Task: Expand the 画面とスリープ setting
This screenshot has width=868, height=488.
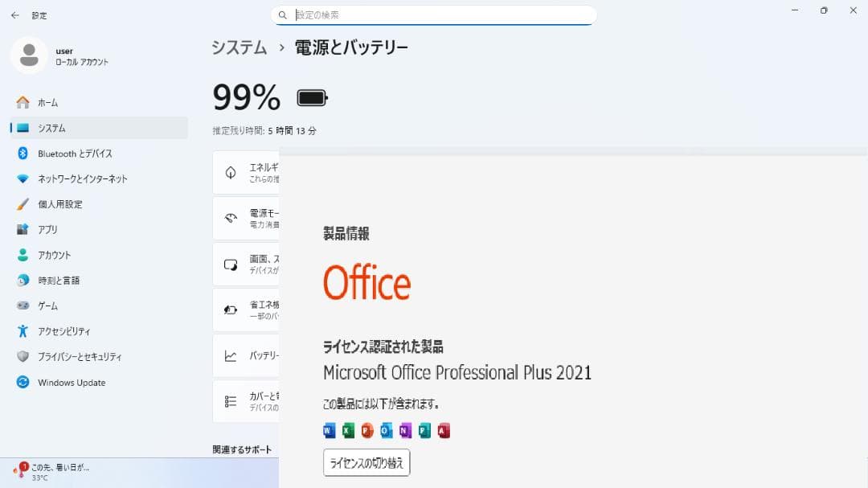Action: point(247,264)
